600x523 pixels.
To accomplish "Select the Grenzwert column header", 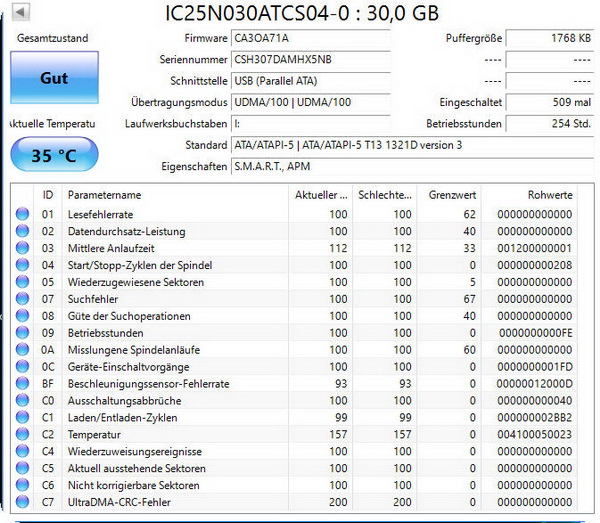I will pos(450,194).
